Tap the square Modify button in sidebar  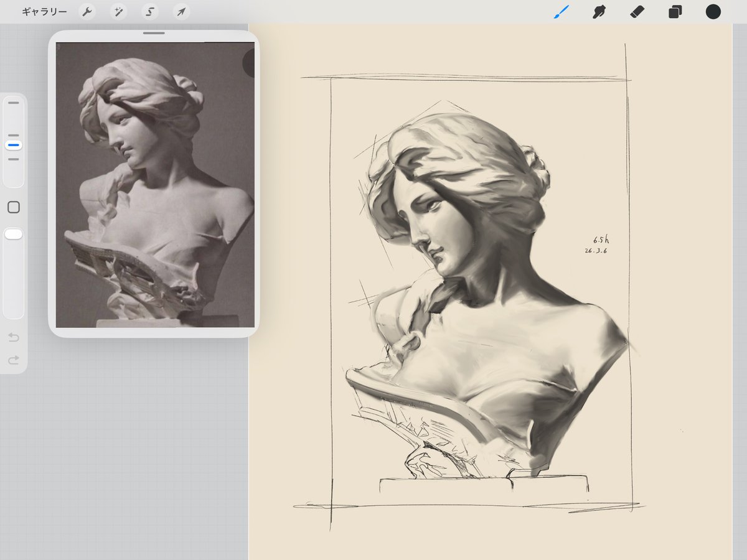pos(14,207)
